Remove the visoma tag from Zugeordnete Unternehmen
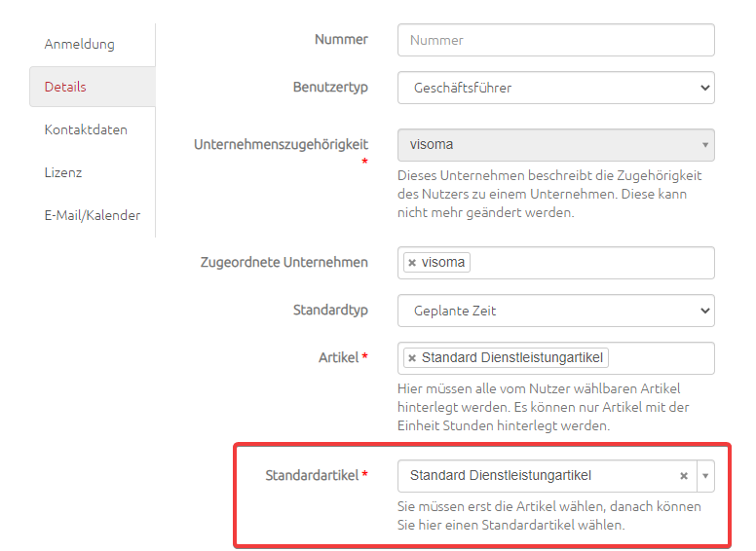This screenshot has height=551, width=756. 412,263
